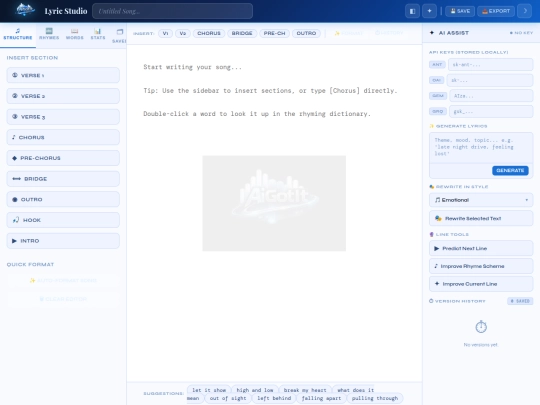
Task: Insert suggestion 'let it show'
Action: click(x=209, y=390)
